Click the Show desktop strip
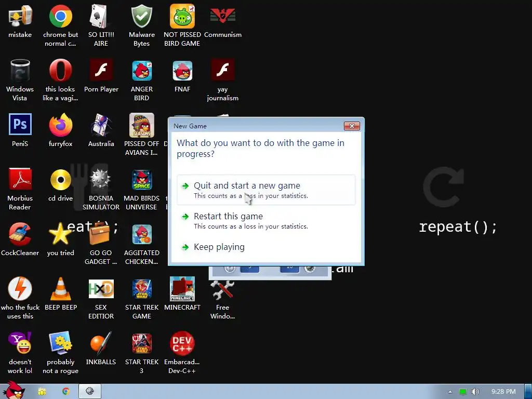 [528, 392]
